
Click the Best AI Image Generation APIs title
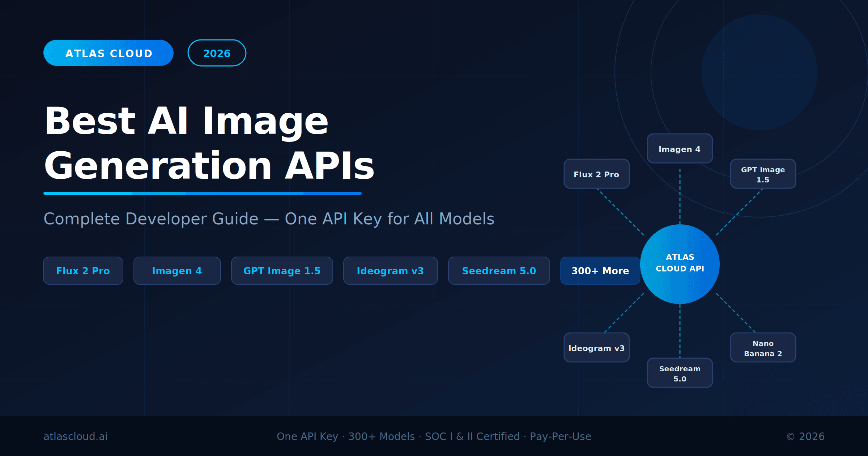209,143
